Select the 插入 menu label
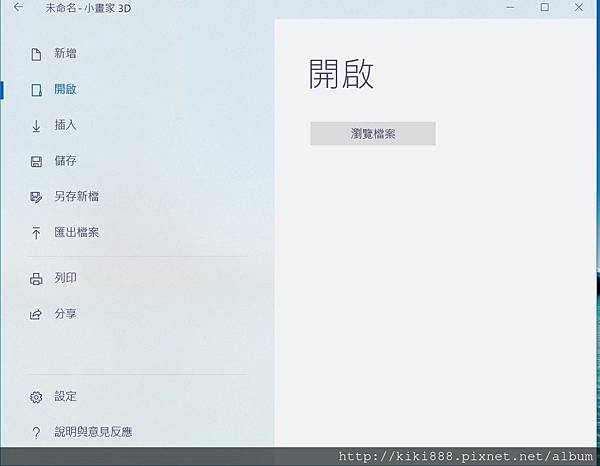Screen dimensions: 600x466 (65, 125)
